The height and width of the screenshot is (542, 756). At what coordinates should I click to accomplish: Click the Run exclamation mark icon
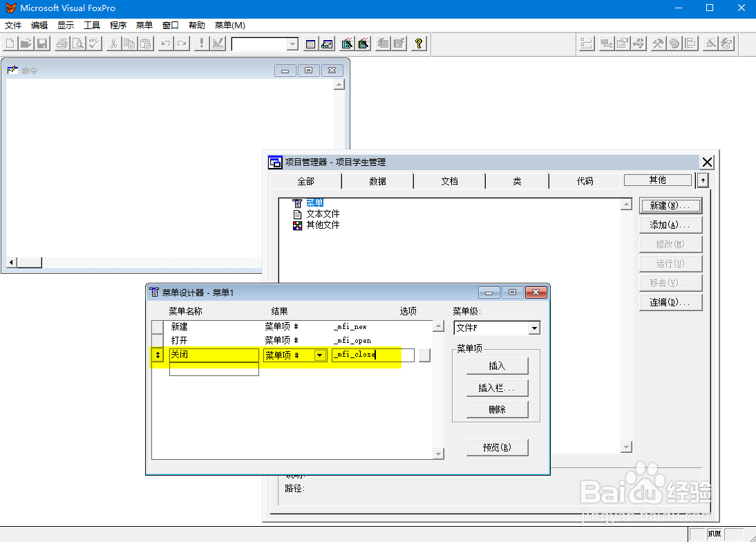click(x=202, y=44)
